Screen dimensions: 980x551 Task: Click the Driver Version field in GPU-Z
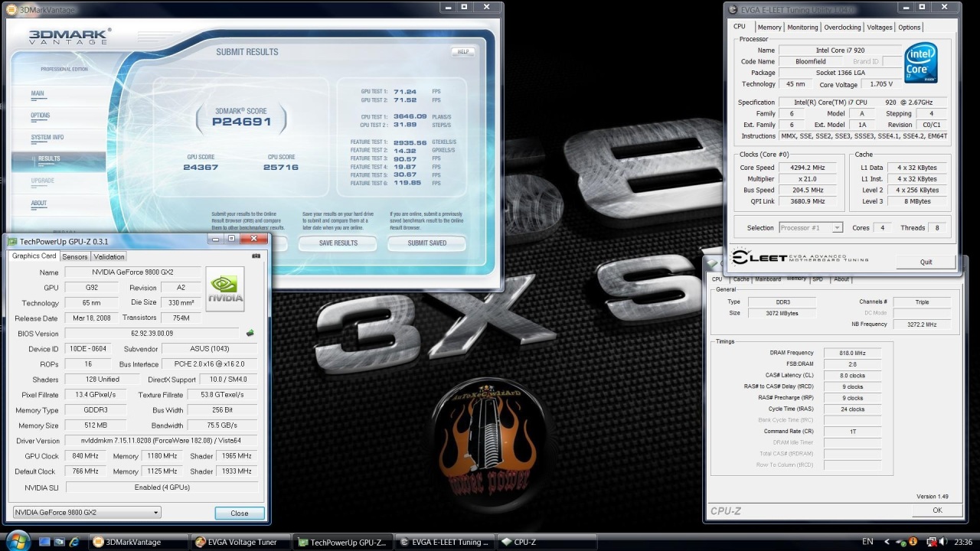coord(162,441)
